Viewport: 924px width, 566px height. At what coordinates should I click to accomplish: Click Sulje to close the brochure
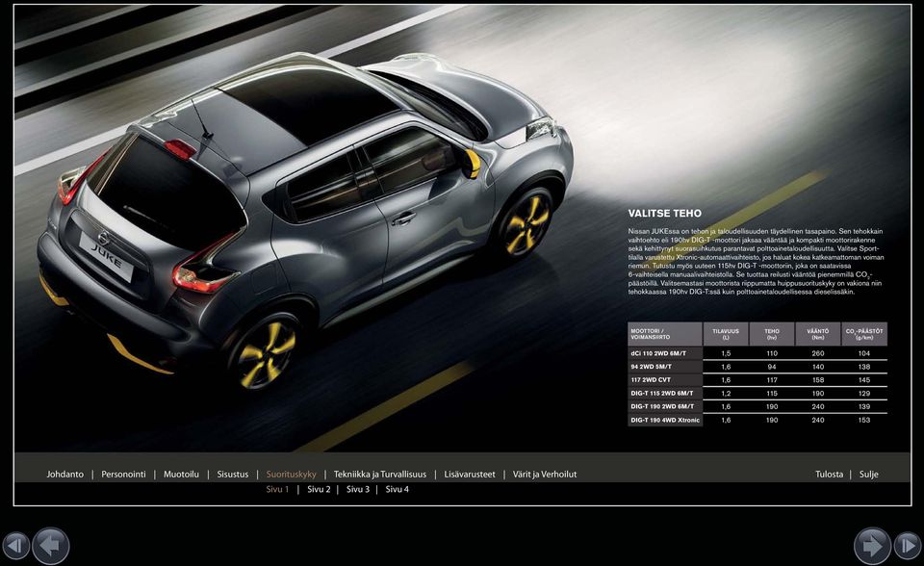coord(868,474)
